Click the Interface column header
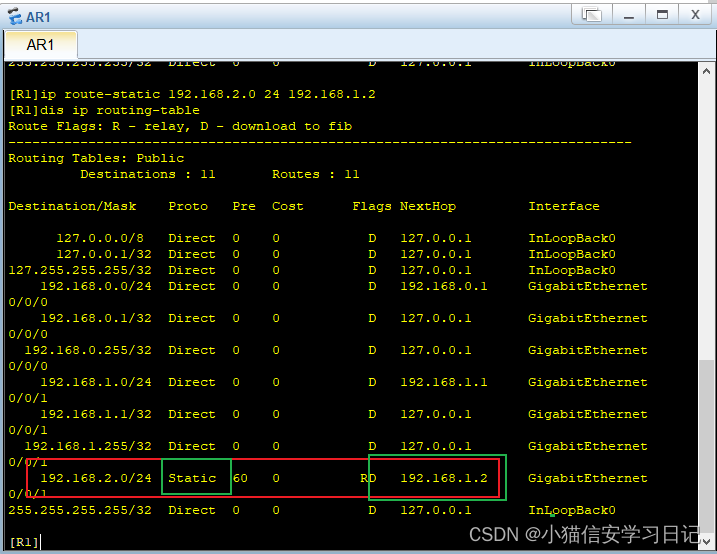Viewport: 717px width, 554px height. click(564, 206)
